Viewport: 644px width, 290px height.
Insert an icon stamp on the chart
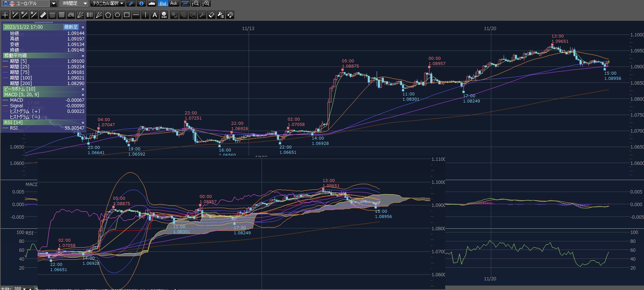tap(164, 15)
